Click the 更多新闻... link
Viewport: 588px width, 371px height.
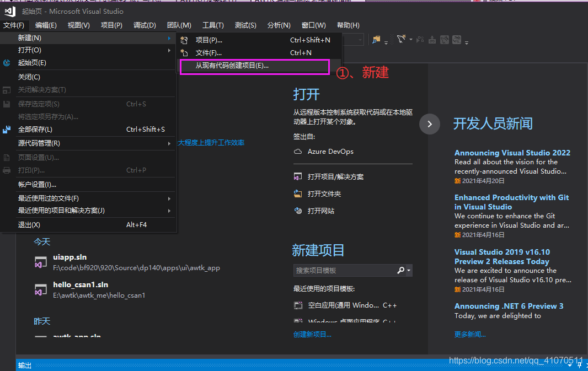[x=470, y=335]
